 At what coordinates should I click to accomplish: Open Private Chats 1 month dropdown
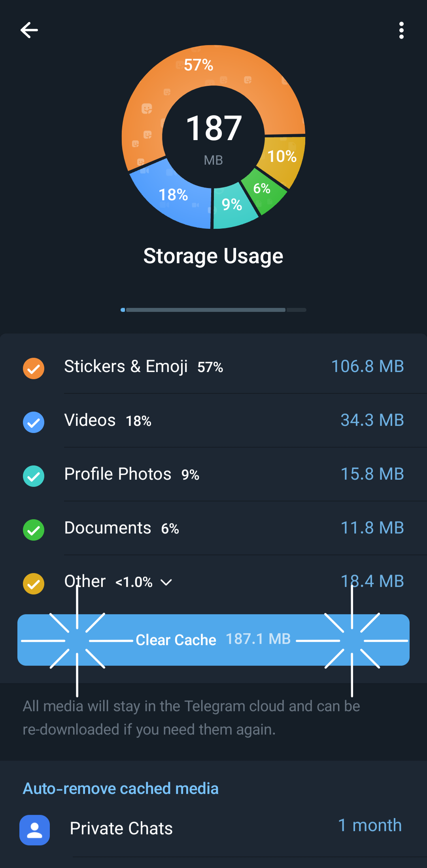tap(370, 826)
